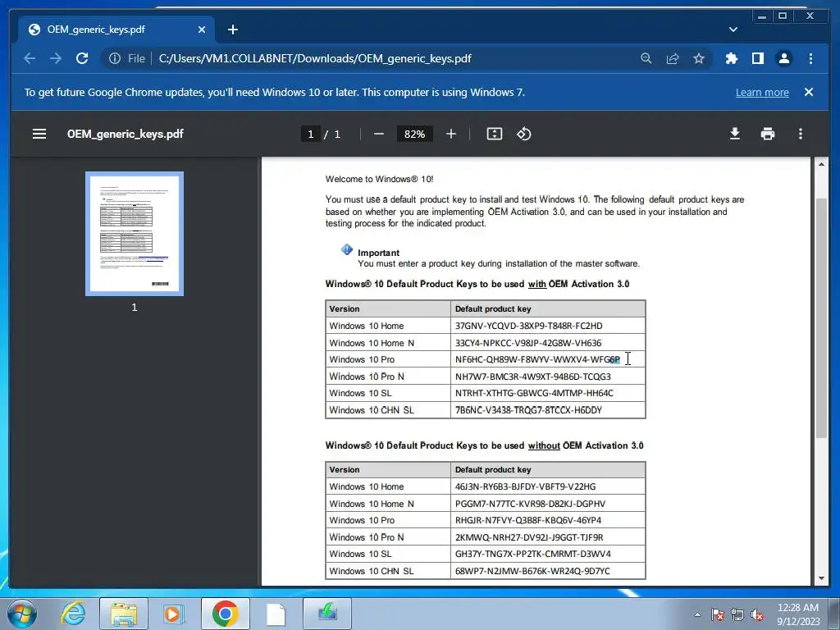
Task: Open the Chrome three-dot menu
Action: point(810,58)
